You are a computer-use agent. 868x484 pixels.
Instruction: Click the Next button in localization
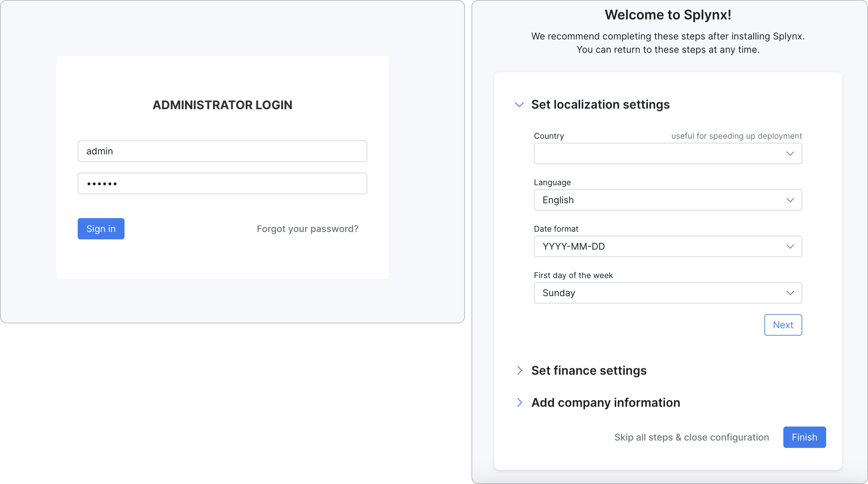click(x=783, y=325)
